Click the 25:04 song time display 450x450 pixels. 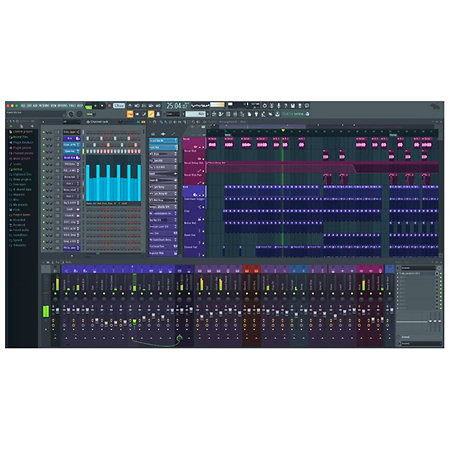pos(174,106)
